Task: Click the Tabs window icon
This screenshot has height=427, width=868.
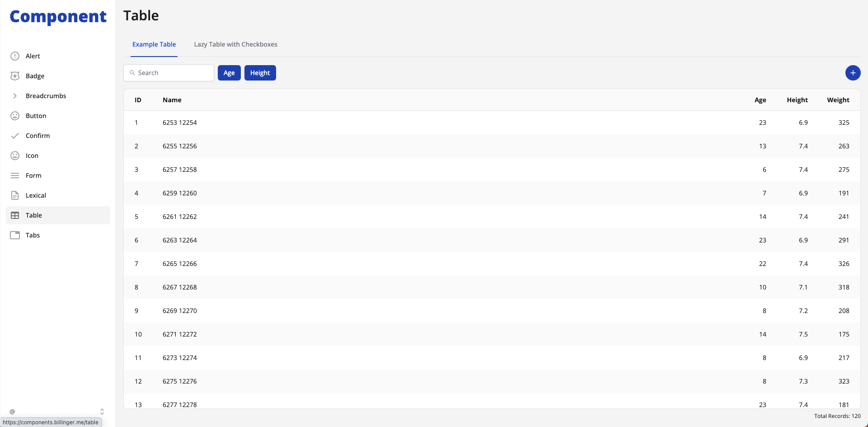Action: pos(15,235)
